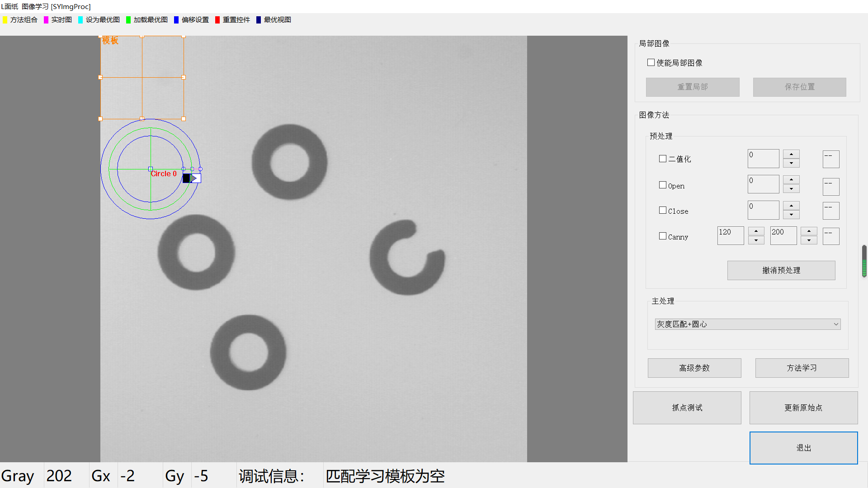
Task: Click the cyan 设为最优图 toolbar icon
Action: 80,20
